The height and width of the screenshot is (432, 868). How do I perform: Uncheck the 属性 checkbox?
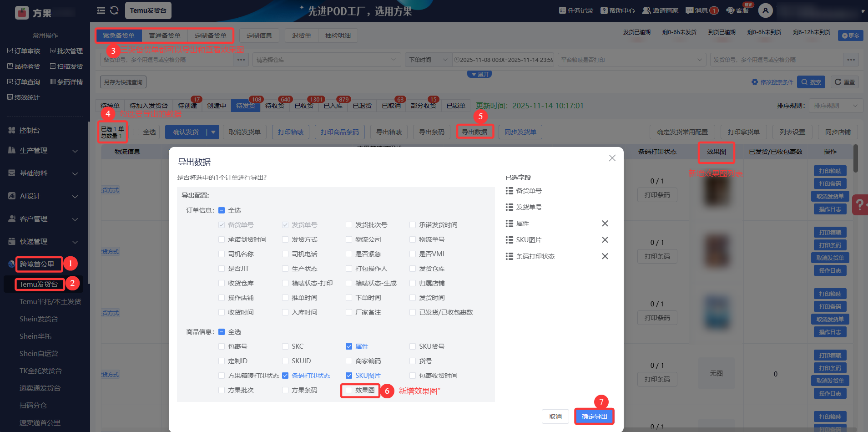349,346
